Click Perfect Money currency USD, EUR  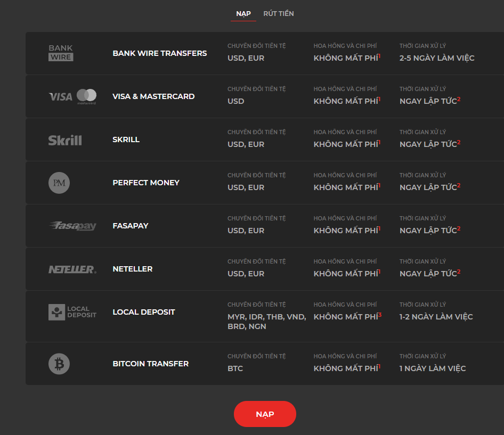[246, 187]
